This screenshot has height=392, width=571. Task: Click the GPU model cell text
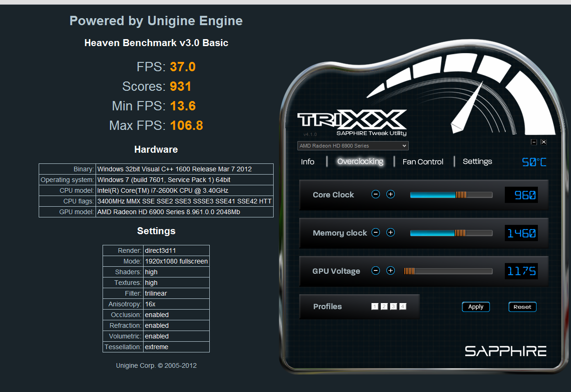[185, 212]
